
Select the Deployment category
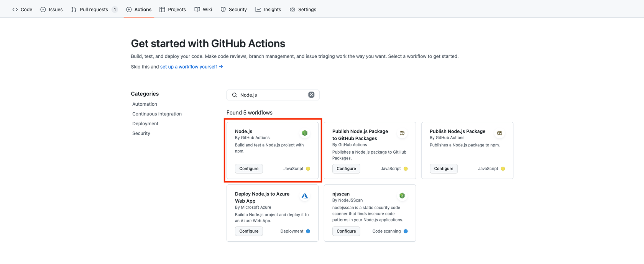(145, 124)
